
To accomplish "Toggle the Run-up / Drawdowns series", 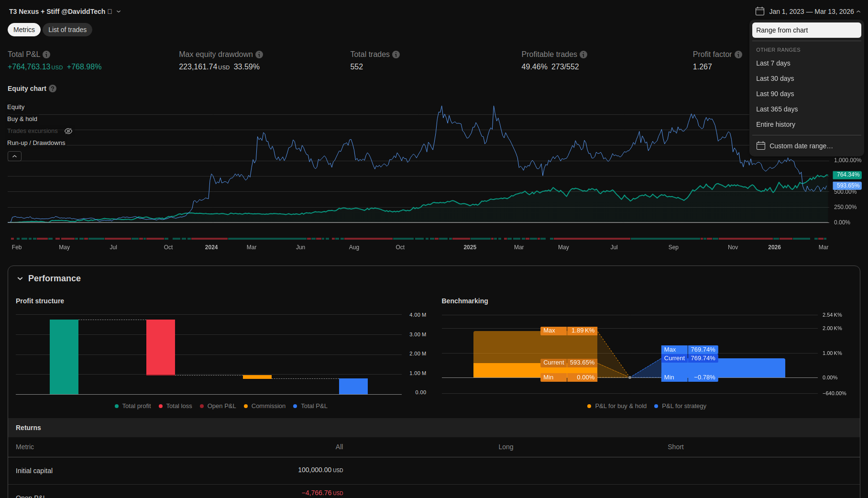I will coord(36,143).
